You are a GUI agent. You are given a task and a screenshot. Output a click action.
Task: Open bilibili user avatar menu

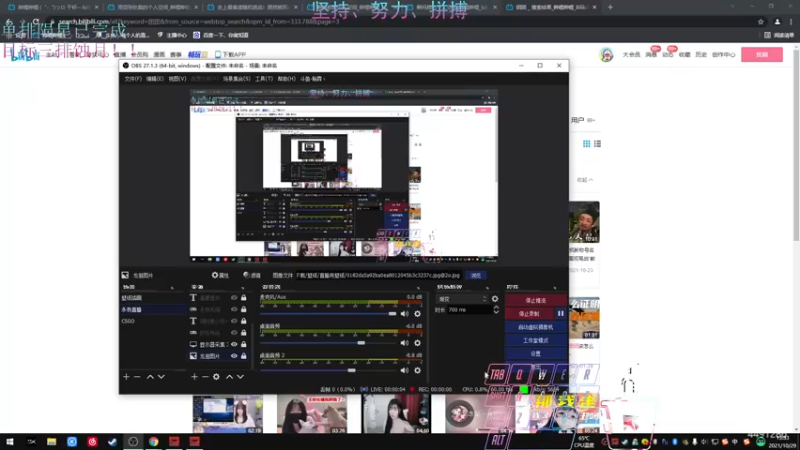pos(606,54)
